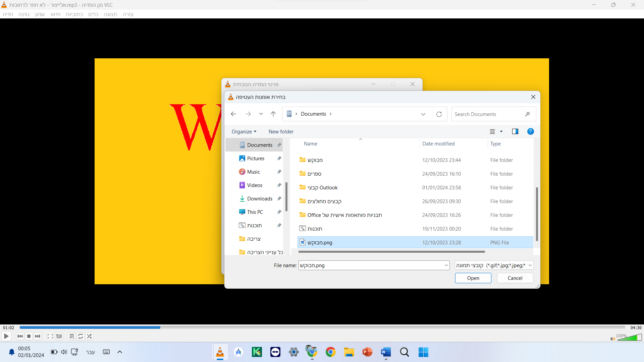Open the Organize menu
Screen dimensions: 644x362
244,132
